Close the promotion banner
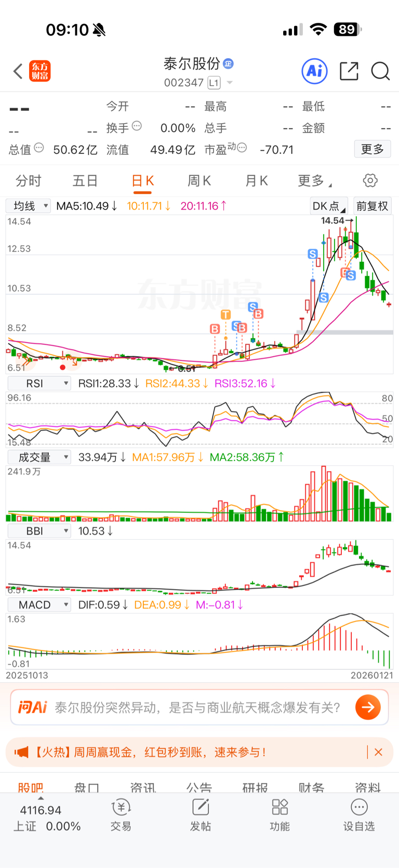 379,752
